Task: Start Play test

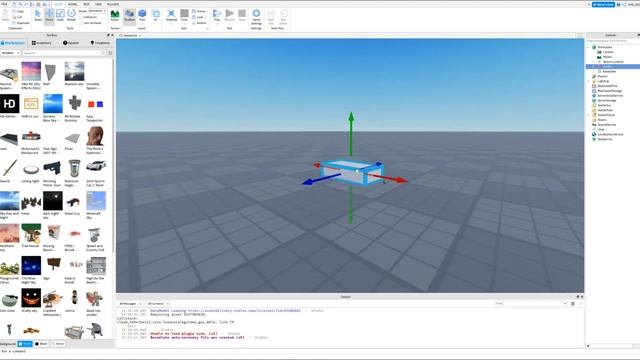Action: tap(217, 16)
